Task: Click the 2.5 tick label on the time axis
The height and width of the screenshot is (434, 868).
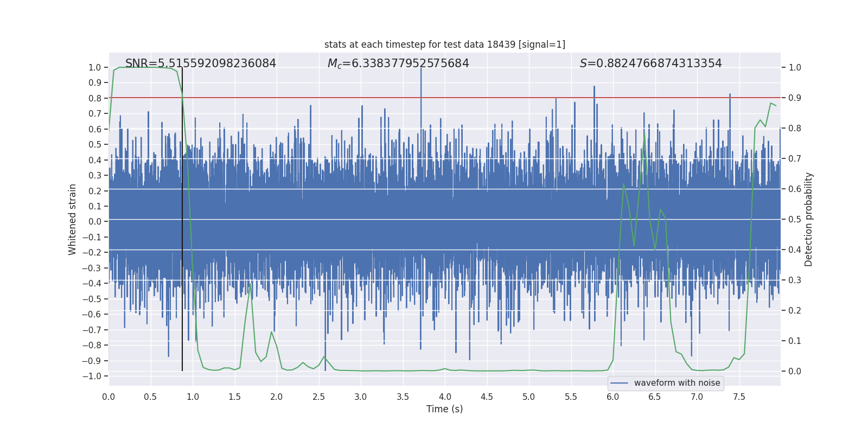Action: pos(318,397)
